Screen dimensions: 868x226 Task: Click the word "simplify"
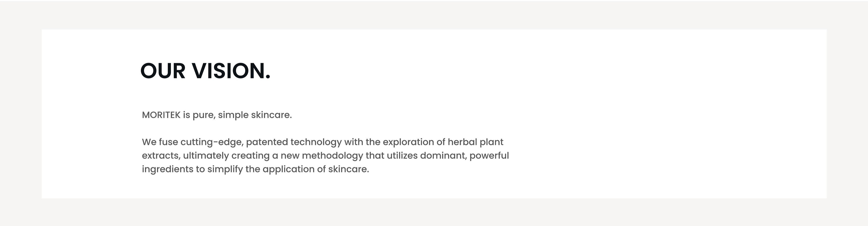click(x=225, y=169)
